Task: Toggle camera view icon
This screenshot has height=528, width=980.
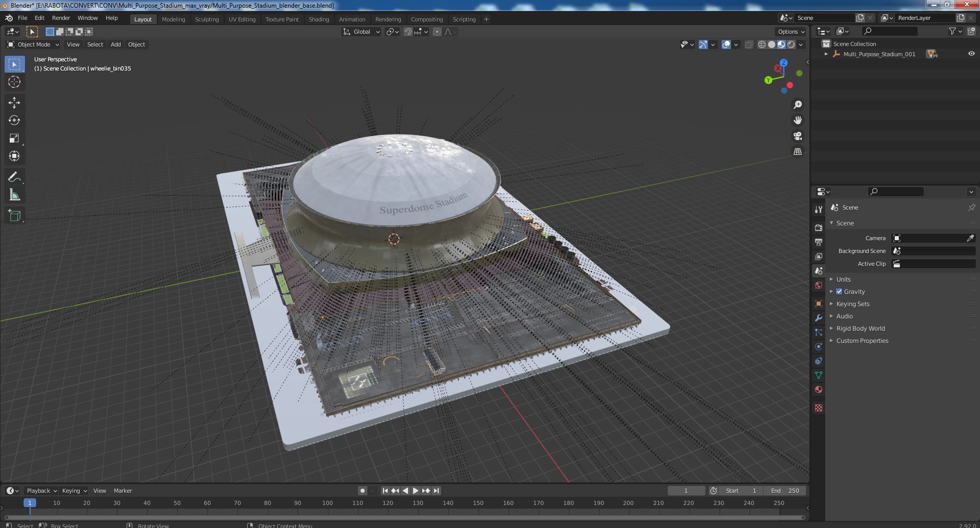Action: click(x=797, y=136)
